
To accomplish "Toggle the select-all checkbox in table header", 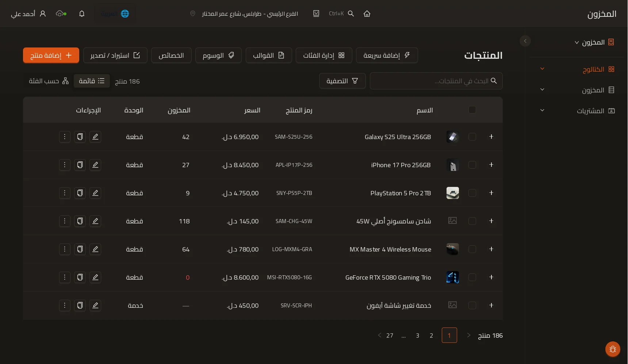I will pyautogui.click(x=472, y=110).
